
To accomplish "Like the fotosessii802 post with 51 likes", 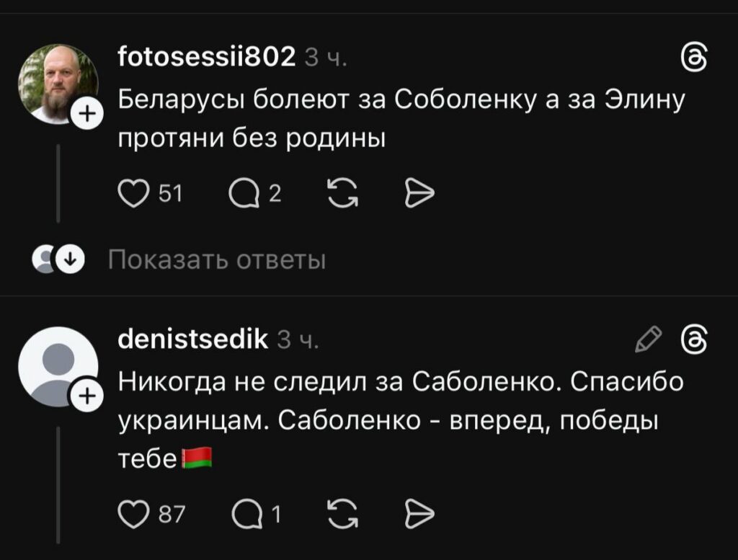I will click(x=131, y=192).
